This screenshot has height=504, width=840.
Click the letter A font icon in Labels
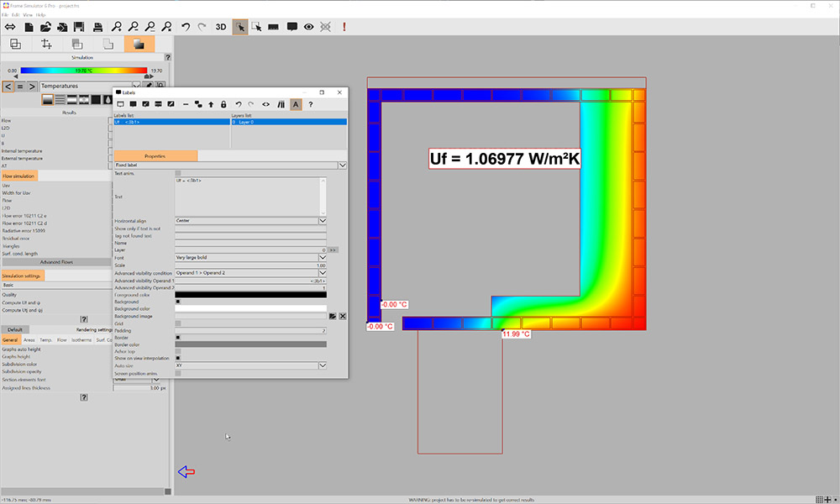coord(296,104)
